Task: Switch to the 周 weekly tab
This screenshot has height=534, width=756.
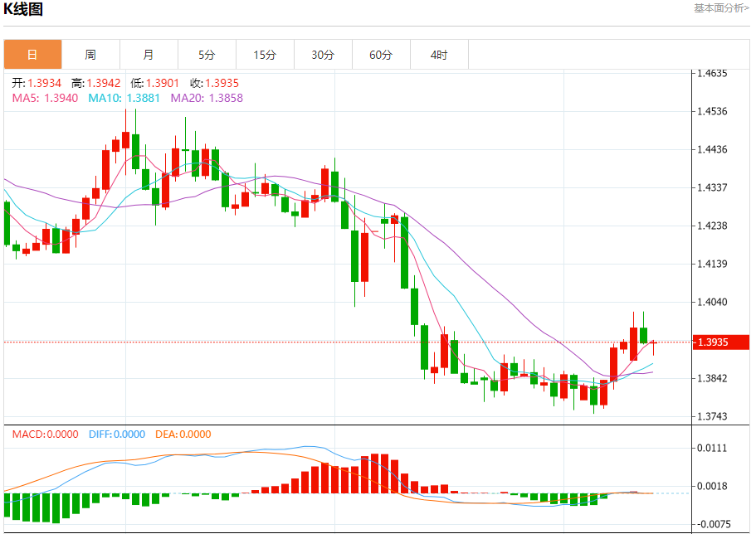Action: coord(90,55)
